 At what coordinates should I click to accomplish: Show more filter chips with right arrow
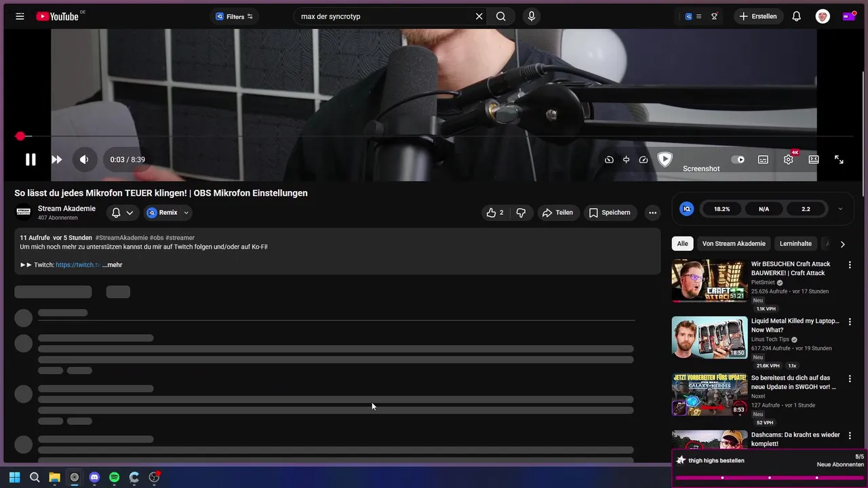842,244
